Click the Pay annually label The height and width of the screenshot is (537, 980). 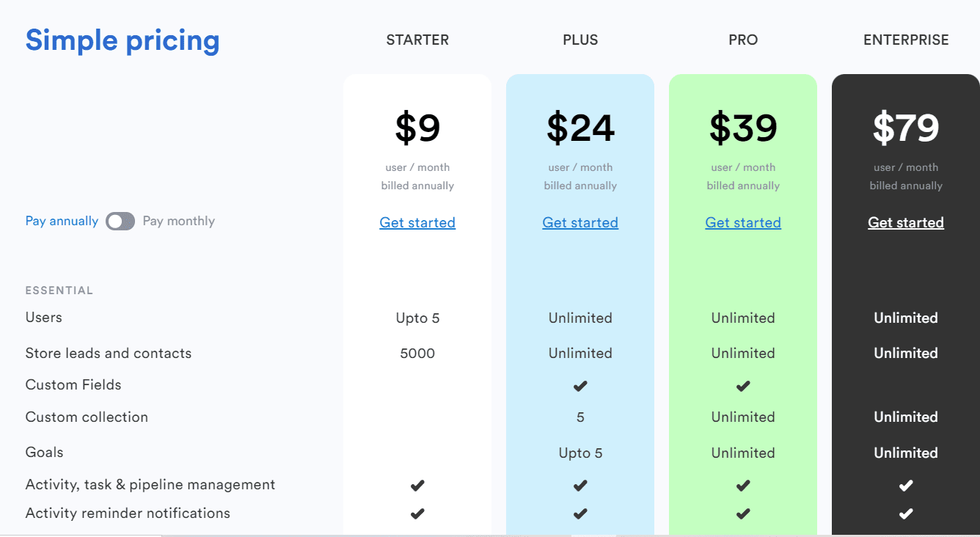62,220
